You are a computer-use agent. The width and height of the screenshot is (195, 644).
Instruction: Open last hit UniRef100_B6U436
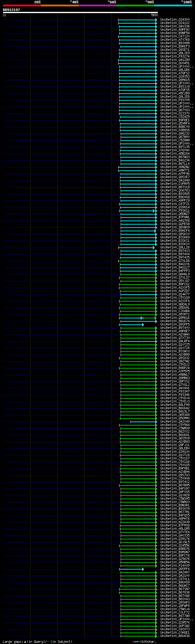(x=175, y=636)
